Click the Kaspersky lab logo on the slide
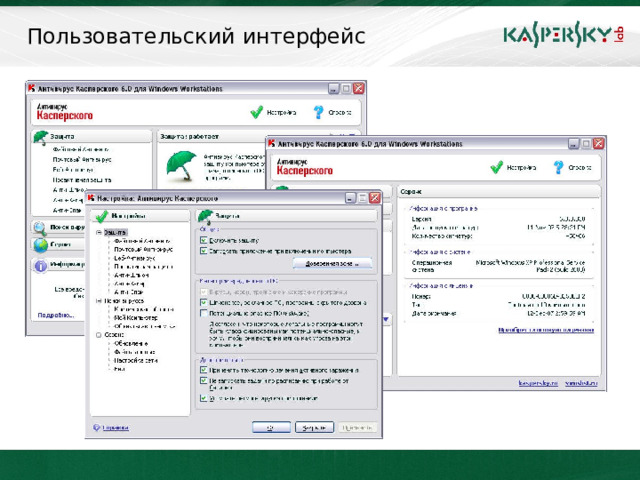The image size is (640, 480). coord(563,34)
